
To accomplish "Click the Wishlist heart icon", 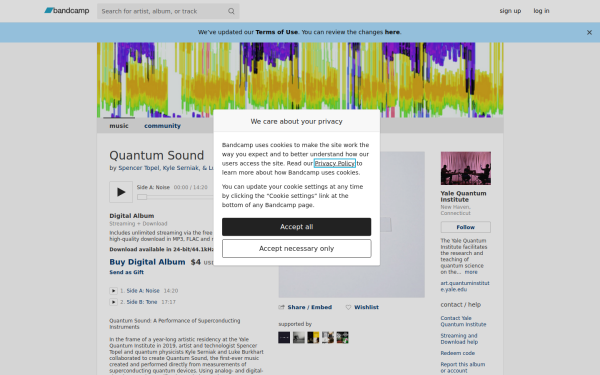I will click(348, 307).
